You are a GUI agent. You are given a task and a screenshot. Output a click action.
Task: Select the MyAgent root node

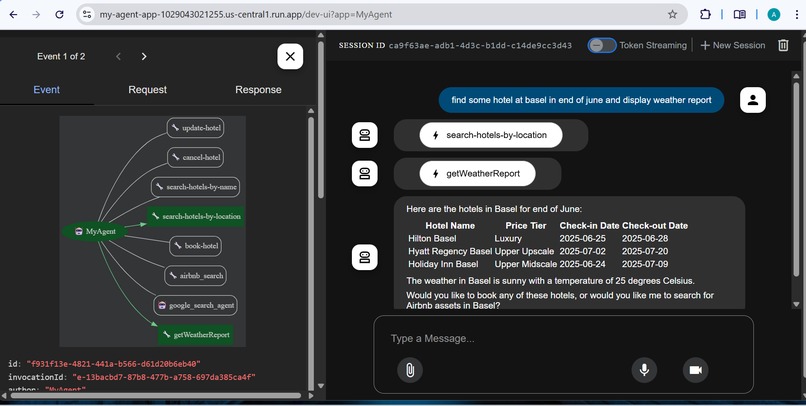94,231
